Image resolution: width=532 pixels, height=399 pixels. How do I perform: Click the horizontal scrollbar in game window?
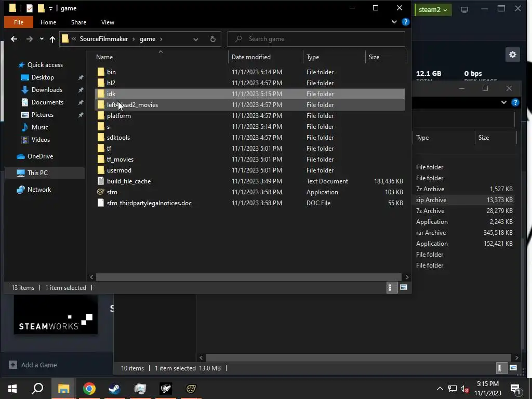coord(249,277)
